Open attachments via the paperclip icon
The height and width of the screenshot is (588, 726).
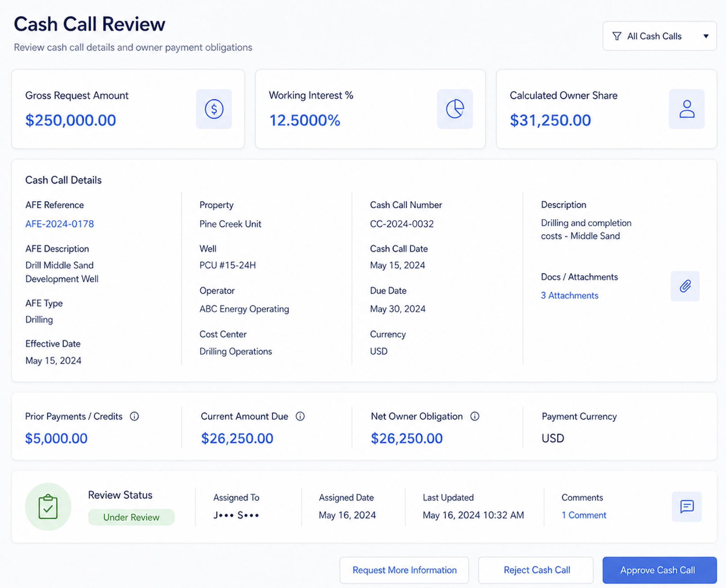click(x=685, y=286)
